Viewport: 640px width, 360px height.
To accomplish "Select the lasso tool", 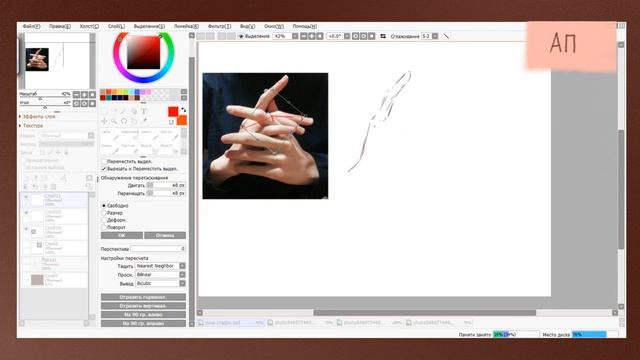I will coord(114,111).
